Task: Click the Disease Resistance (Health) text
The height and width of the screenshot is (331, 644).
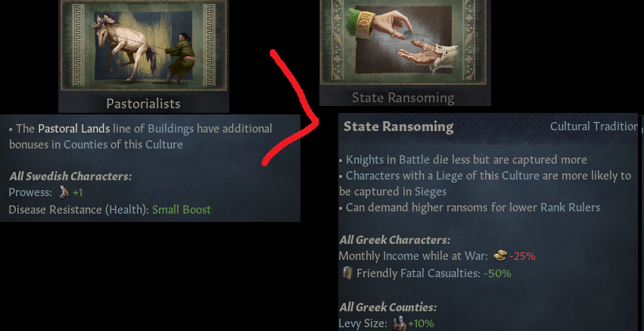Action: pyautogui.click(x=78, y=209)
